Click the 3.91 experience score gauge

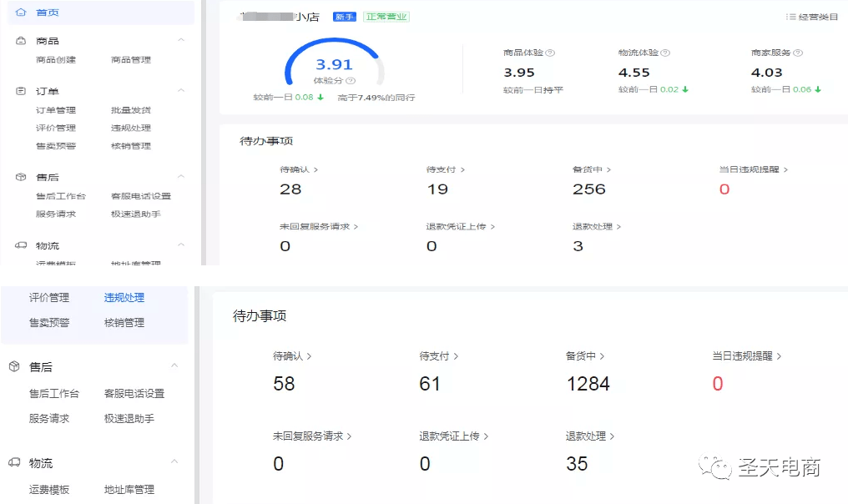(x=334, y=63)
